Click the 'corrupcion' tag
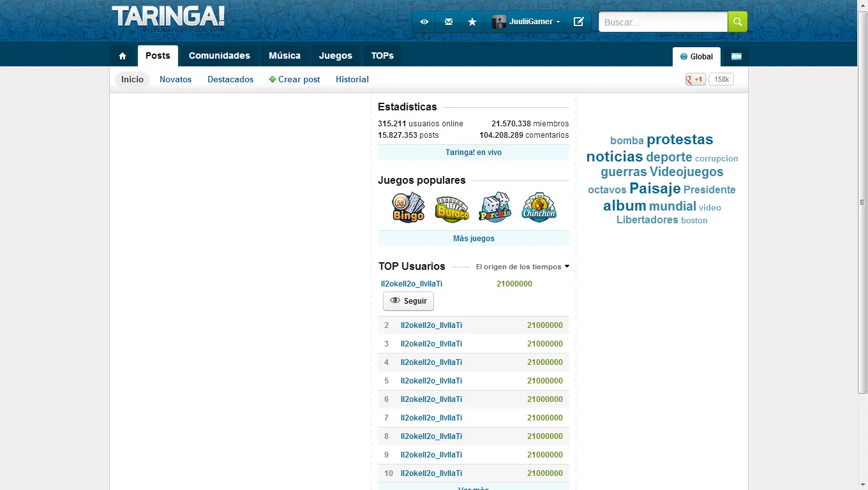Viewport: 868px width, 490px height. pos(717,159)
